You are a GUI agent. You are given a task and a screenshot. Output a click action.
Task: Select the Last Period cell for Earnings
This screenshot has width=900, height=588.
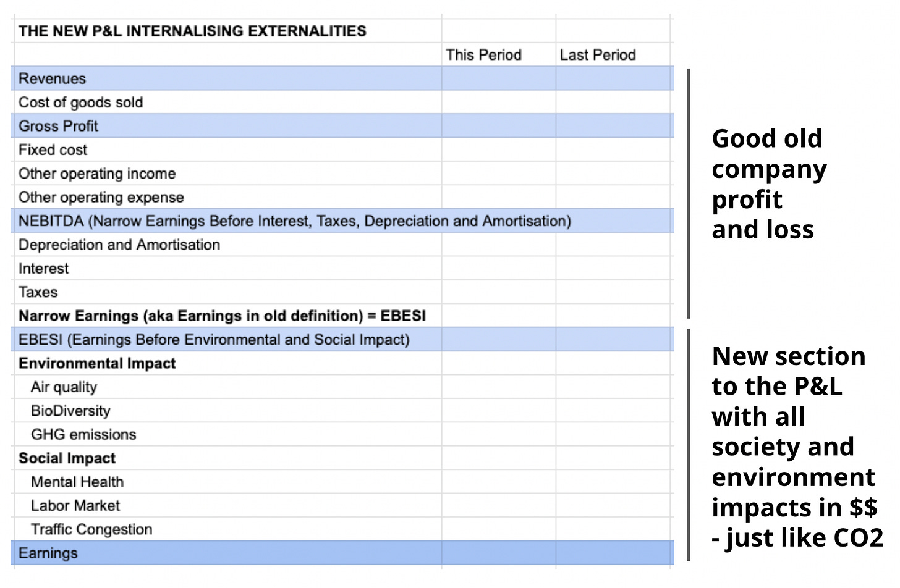click(613, 553)
